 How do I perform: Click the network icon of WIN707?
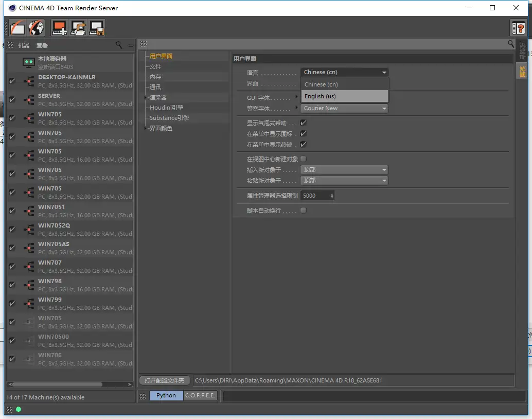coord(29,267)
